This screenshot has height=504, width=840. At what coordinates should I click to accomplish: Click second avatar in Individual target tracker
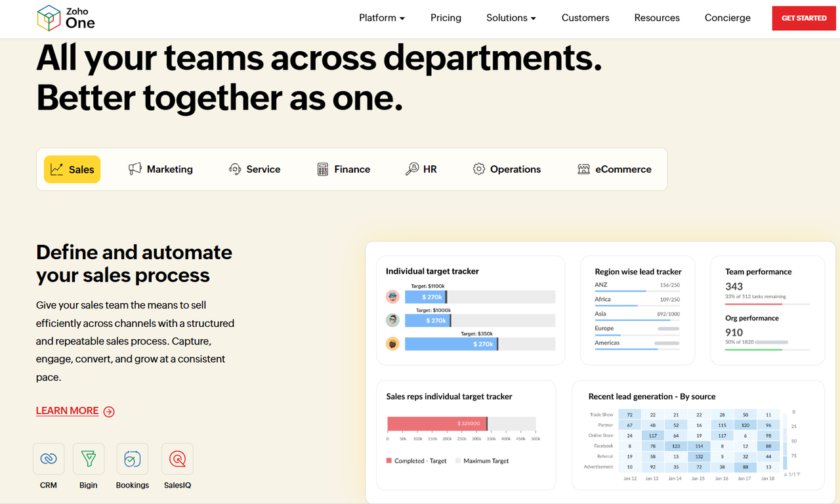pos(392,320)
